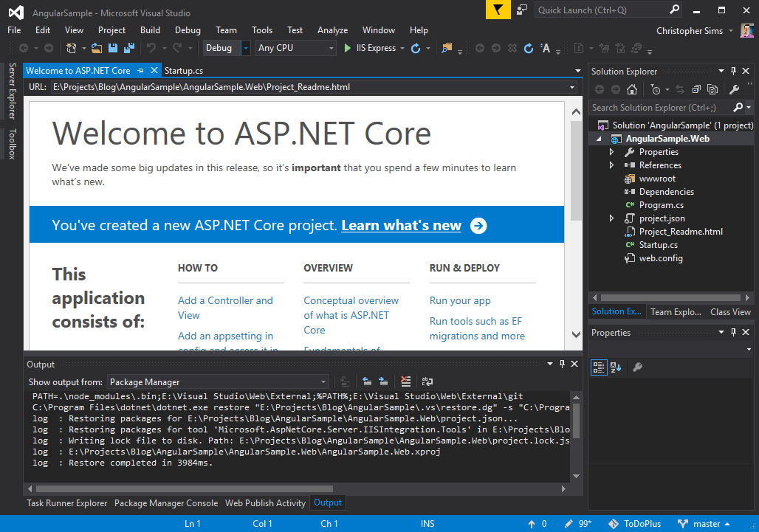759x532 pixels.
Task: Click the Sync with Active Document icon
Action: click(x=680, y=89)
